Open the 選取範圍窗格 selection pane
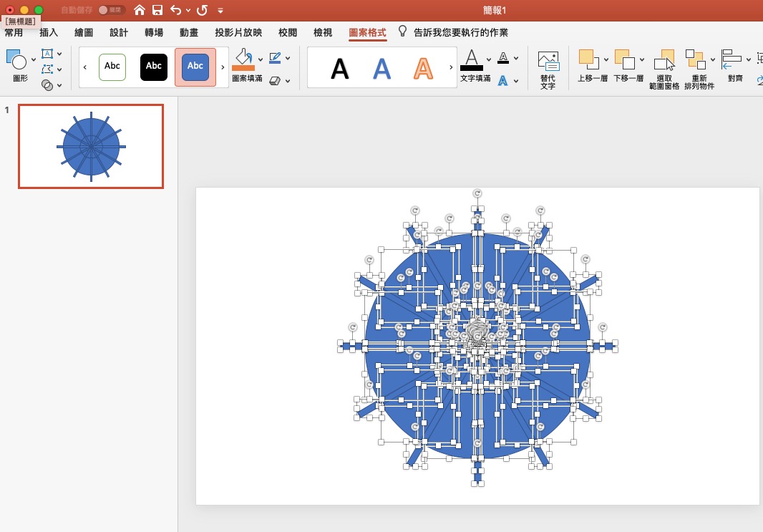Viewport: 763px width, 532px height. [x=664, y=69]
